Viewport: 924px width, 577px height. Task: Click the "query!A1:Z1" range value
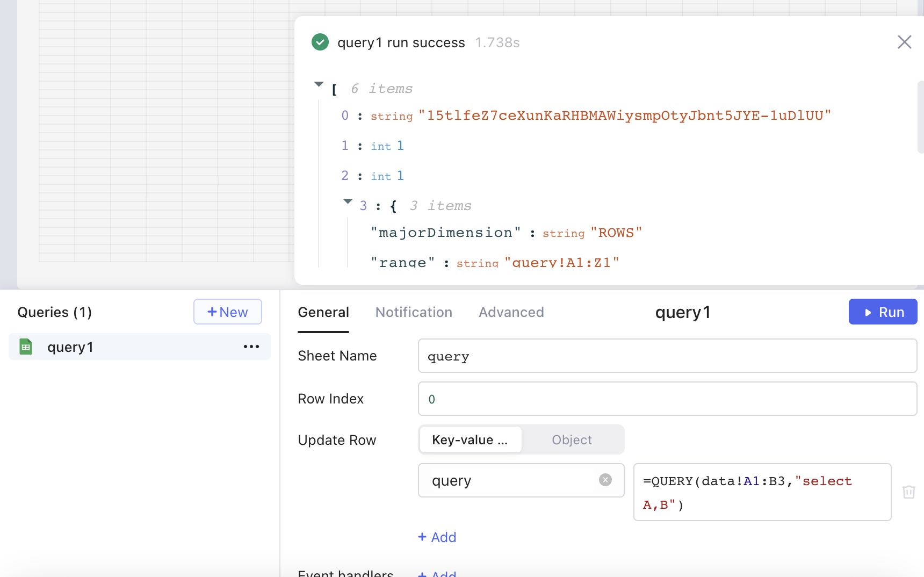click(x=562, y=262)
